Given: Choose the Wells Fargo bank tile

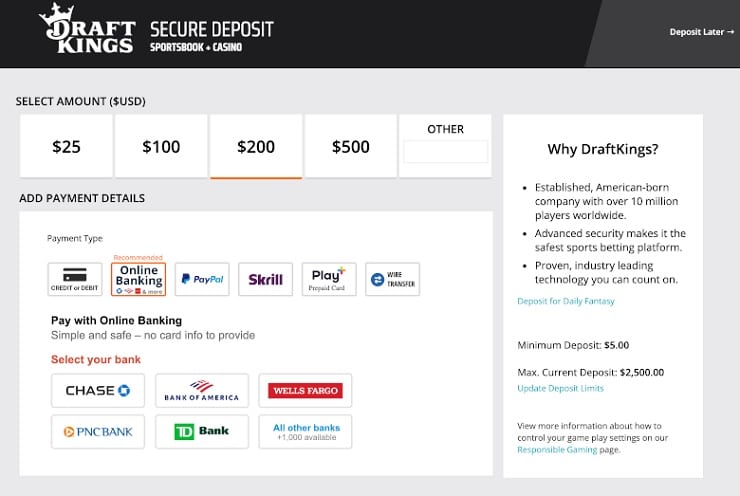Looking at the screenshot, I should point(305,391).
